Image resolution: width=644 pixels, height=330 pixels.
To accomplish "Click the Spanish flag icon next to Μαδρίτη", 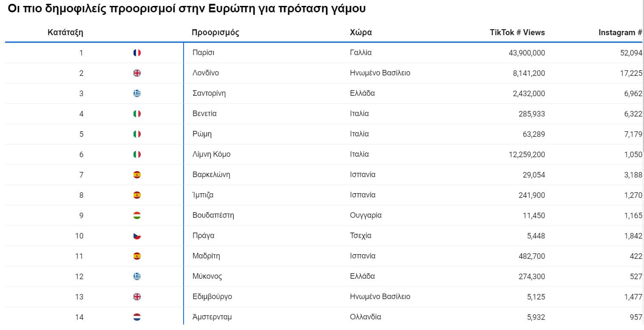I will 137,256.
